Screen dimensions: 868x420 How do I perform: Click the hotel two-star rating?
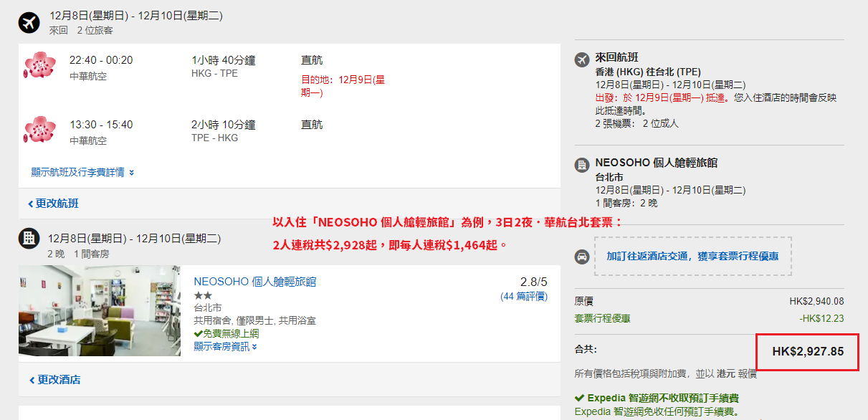pyautogui.click(x=203, y=295)
